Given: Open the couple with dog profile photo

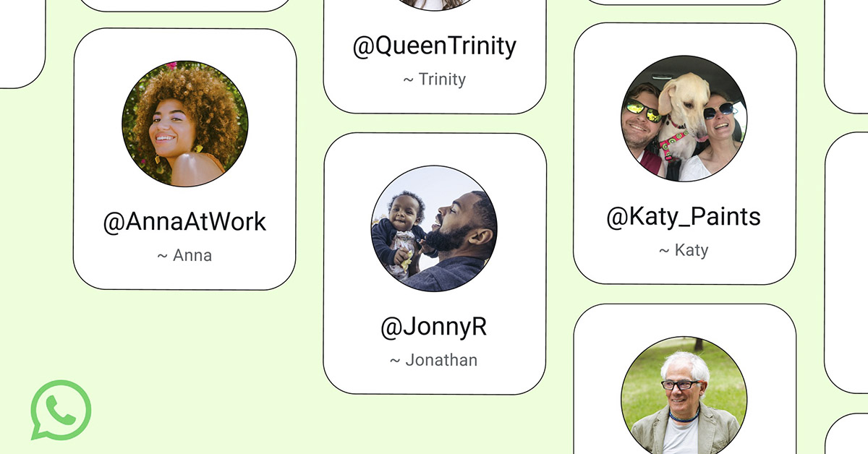Looking at the screenshot, I should point(684,118).
